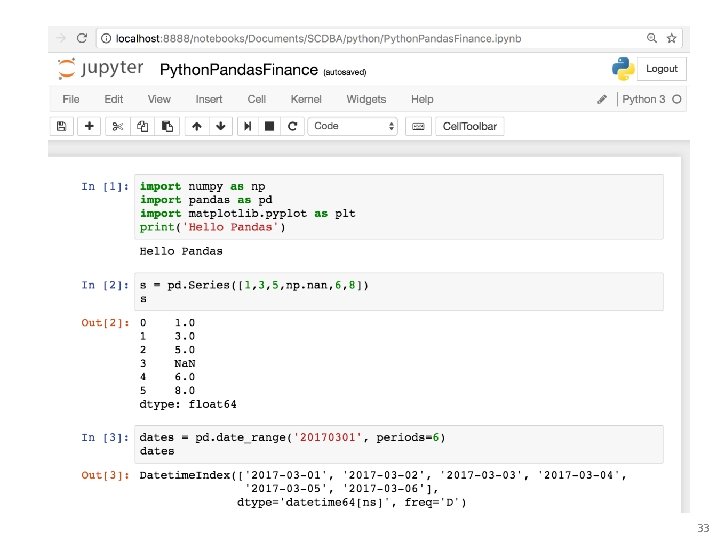Image resolution: width=720 pixels, height=540 pixels.
Task: Open the command palette keyboard icon
Action: [418, 126]
